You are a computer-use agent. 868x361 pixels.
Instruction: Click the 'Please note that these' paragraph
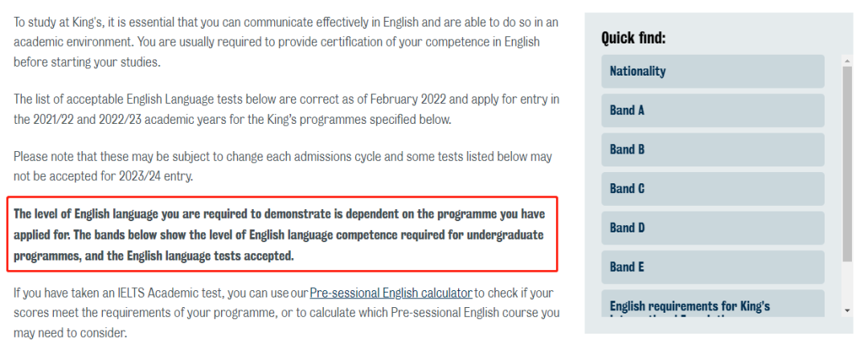pos(283,166)
